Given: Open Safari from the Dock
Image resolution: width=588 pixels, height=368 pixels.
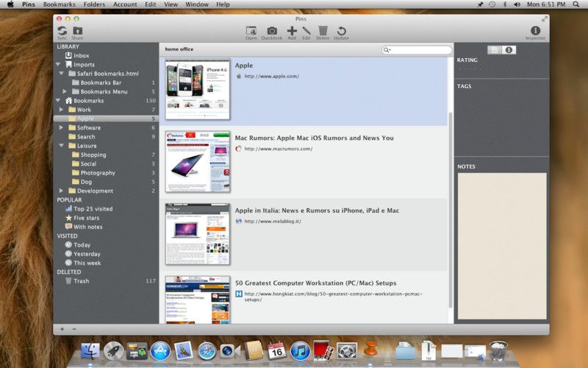Looking at the screenshot, I should click(x=207, y=352).
